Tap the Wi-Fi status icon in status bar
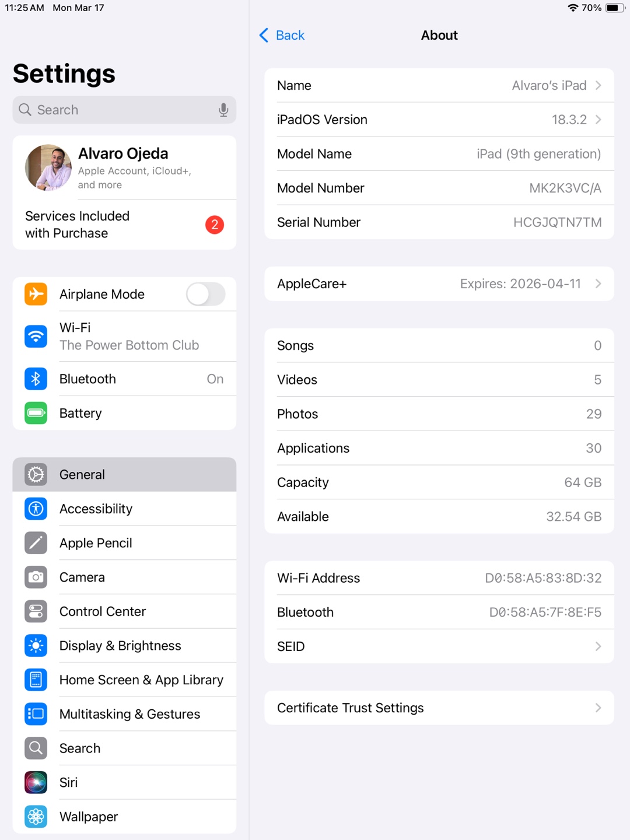Viewport: 630px width, 840px height. tap(573, 8)
